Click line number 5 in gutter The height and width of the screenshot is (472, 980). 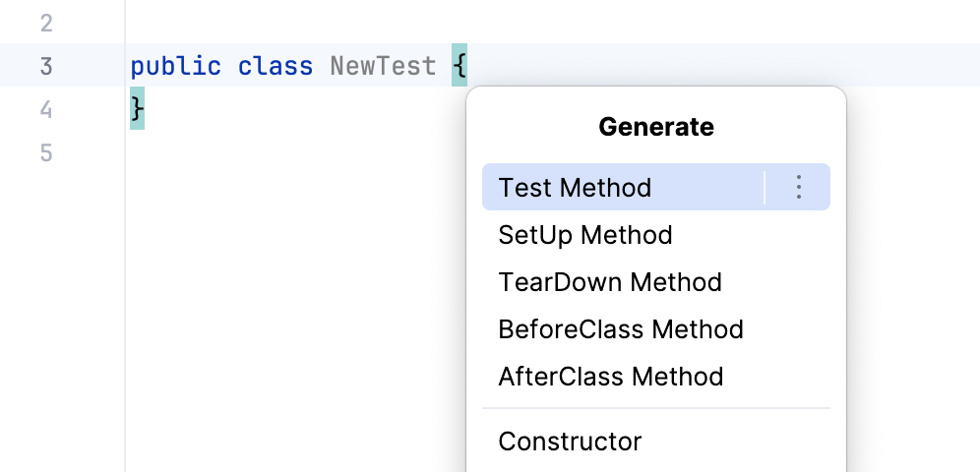pos(46,152)
